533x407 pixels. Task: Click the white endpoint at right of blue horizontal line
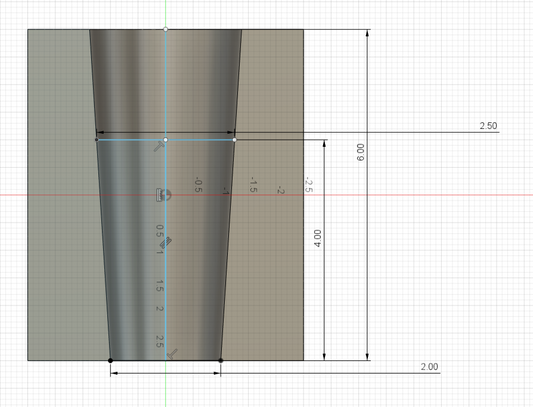pos(235,140)
